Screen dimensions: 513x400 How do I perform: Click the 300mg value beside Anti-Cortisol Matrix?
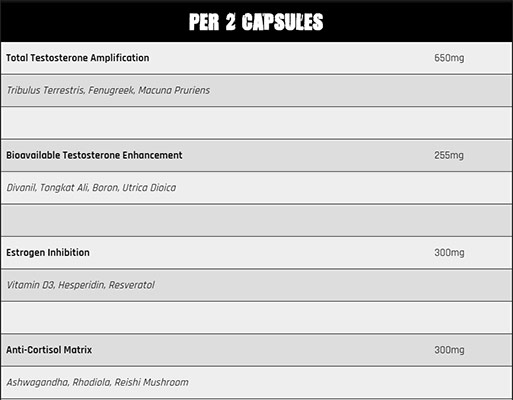pyautogui.click(x=449, y=350)
